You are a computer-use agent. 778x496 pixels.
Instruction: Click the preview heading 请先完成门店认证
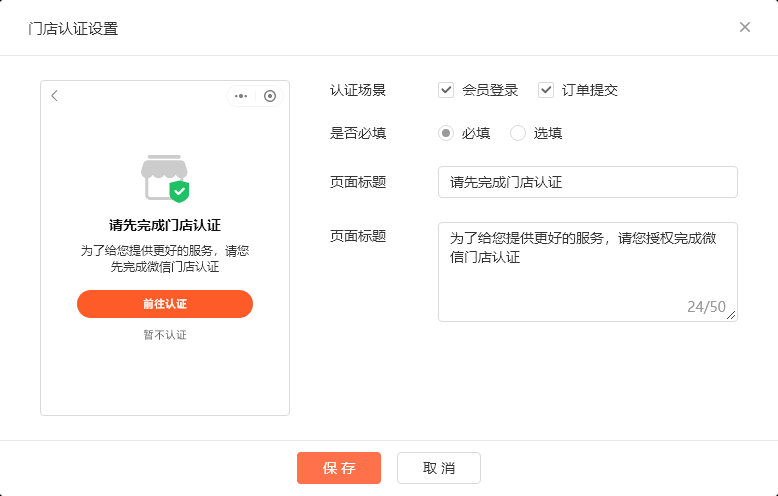coord(165,225)
